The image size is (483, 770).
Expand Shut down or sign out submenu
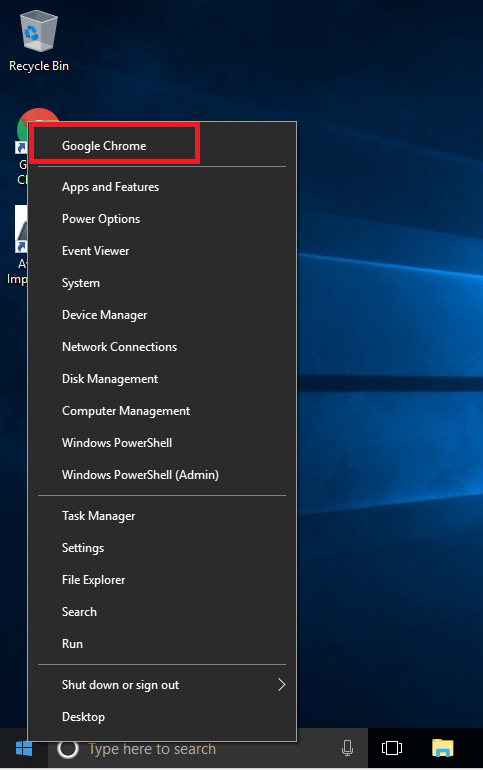(x=162, y=685)
